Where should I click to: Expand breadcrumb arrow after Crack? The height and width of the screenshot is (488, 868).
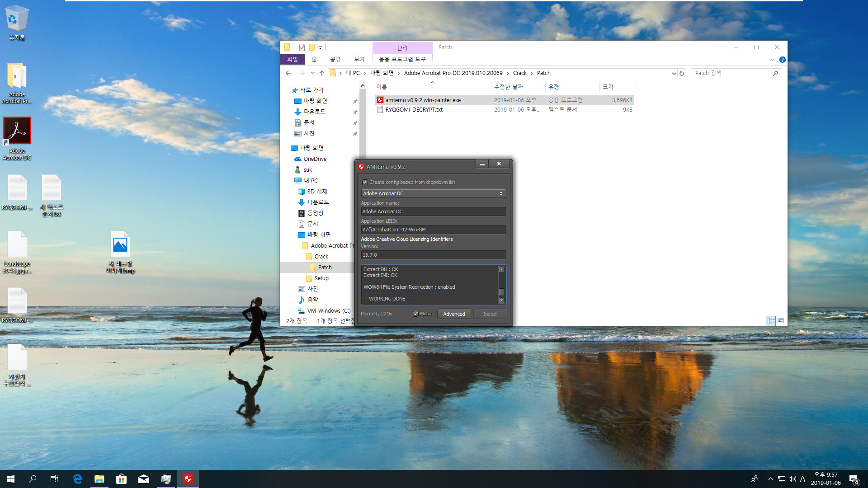click(532, 73)
